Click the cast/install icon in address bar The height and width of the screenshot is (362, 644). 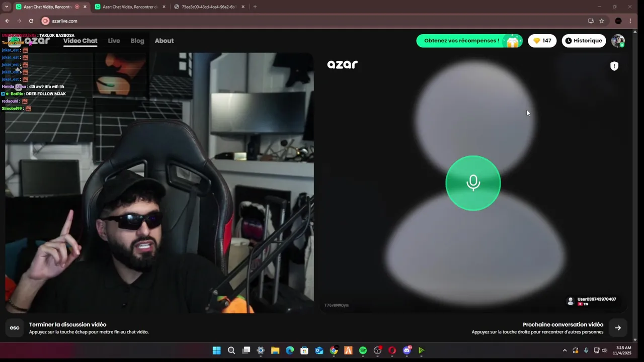pyautogui.click(x=591, y=21)
